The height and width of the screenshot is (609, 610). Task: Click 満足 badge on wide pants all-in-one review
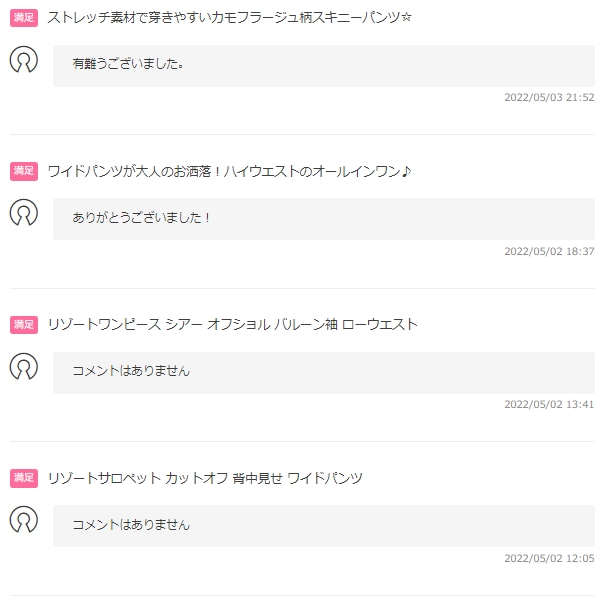[x=24, y=171]
